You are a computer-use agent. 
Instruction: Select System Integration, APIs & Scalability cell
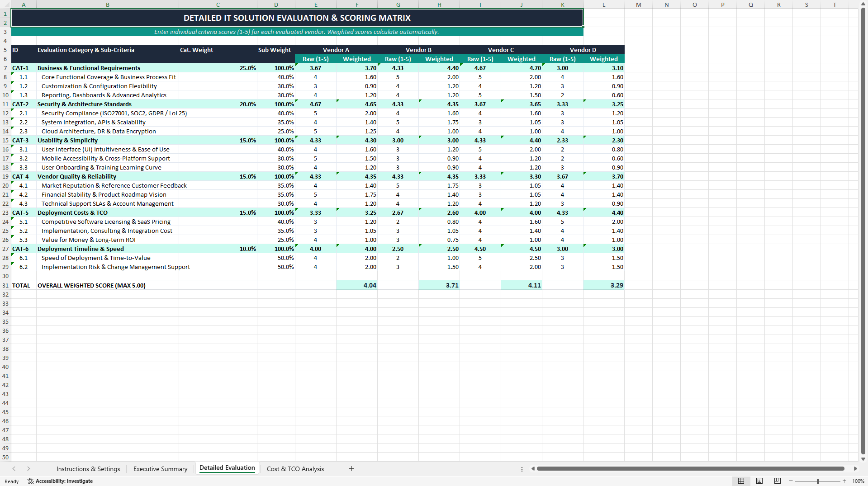click(108, 122)
